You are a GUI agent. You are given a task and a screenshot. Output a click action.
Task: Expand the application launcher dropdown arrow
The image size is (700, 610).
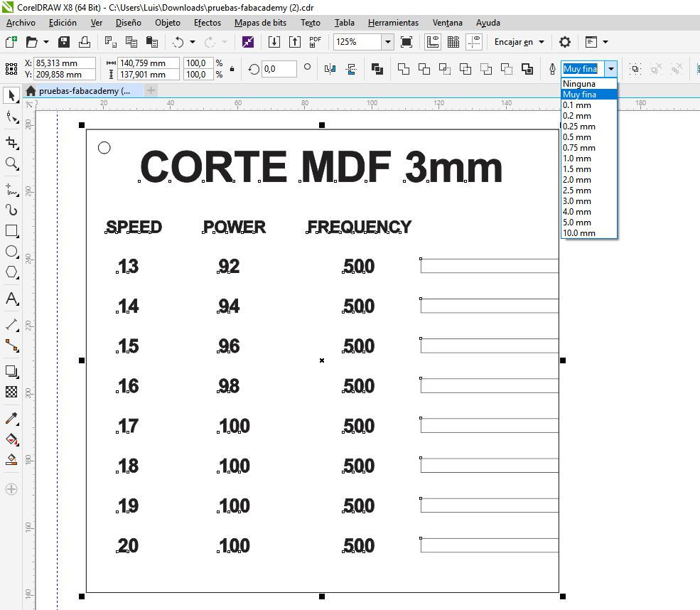pyautogui.click(x=605, y=42)
